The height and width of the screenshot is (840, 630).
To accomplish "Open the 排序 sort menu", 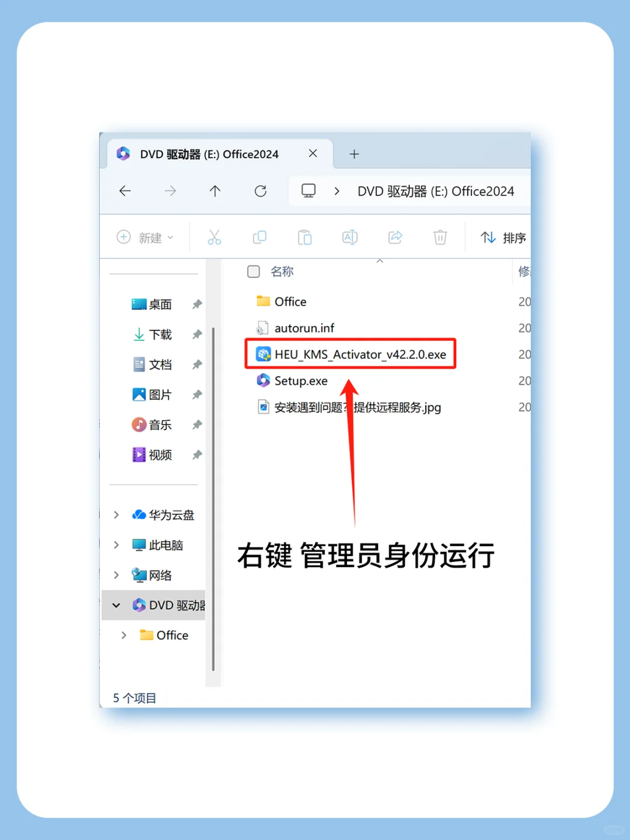I will point(503,237).
